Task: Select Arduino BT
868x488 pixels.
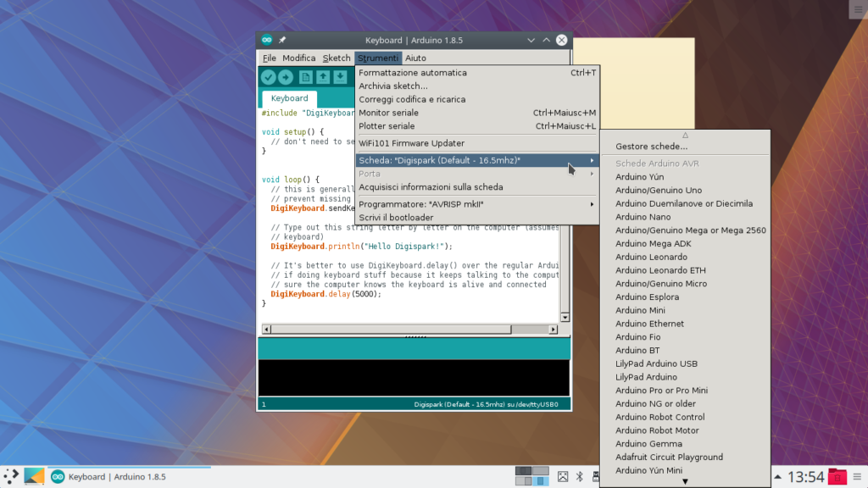Action: 685,350
